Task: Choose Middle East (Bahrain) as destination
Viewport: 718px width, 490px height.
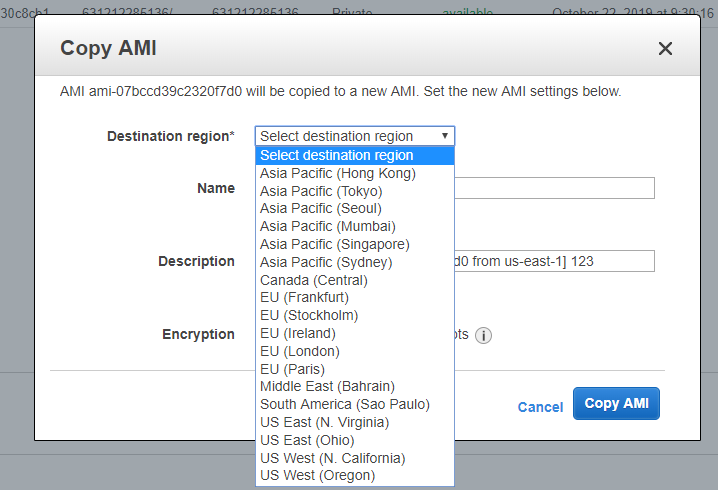Action: 354,387
